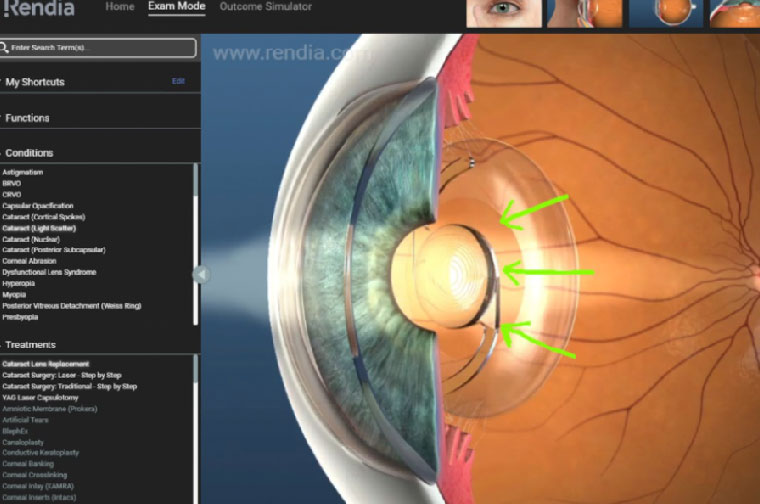Collapse the Treatments section
Viewport: 760px width, 504px height.
[x=29, y=344]
